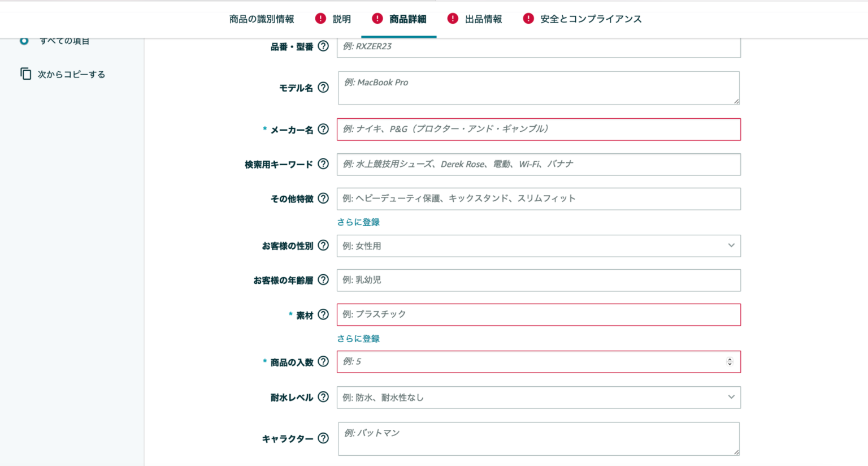868x466 pixels.
Task: Click the help icon next to モデル名
Action: (322, 88)
